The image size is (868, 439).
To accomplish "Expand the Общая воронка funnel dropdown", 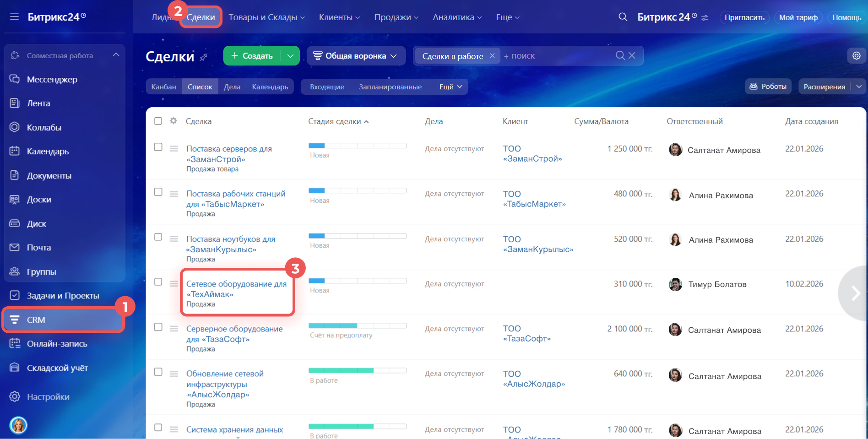I will 355,56.
